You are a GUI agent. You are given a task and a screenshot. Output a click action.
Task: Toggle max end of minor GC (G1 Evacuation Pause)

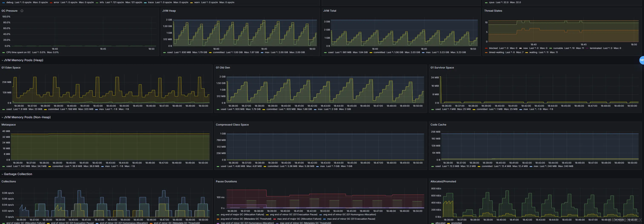tap(351, 219)
